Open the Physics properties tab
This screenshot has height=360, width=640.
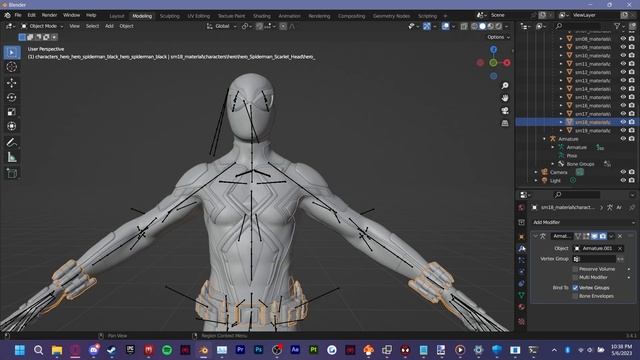click(x=522, y=271)
